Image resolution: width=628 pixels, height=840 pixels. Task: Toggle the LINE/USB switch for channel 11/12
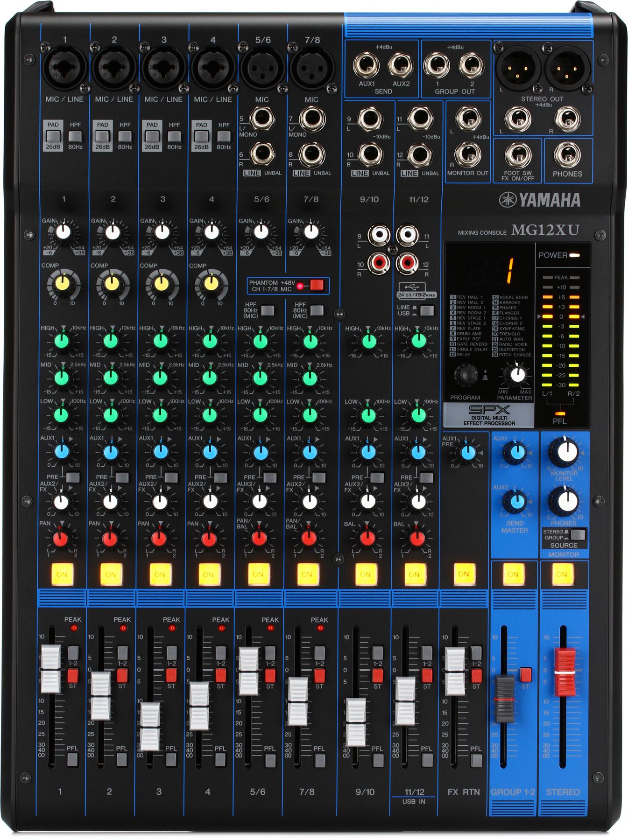[x=427, y=310]
